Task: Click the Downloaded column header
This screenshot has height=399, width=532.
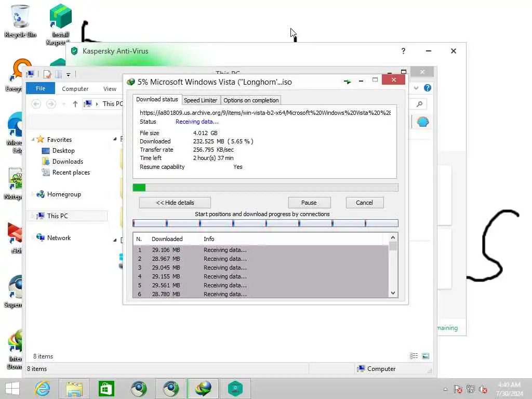Action: tap(167, 239)
